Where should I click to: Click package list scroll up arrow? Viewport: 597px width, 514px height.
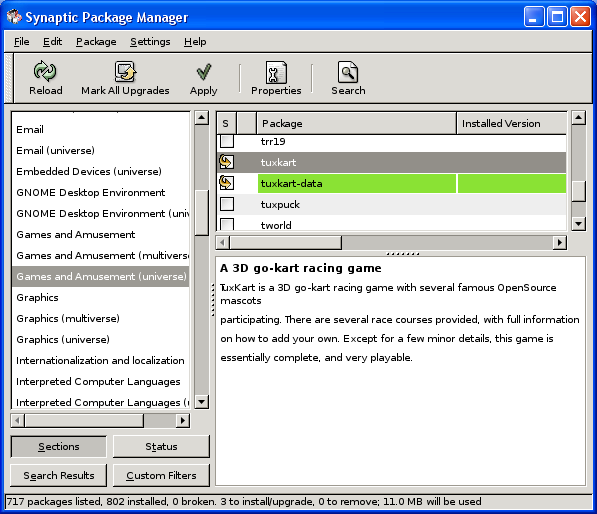[578, 118]
